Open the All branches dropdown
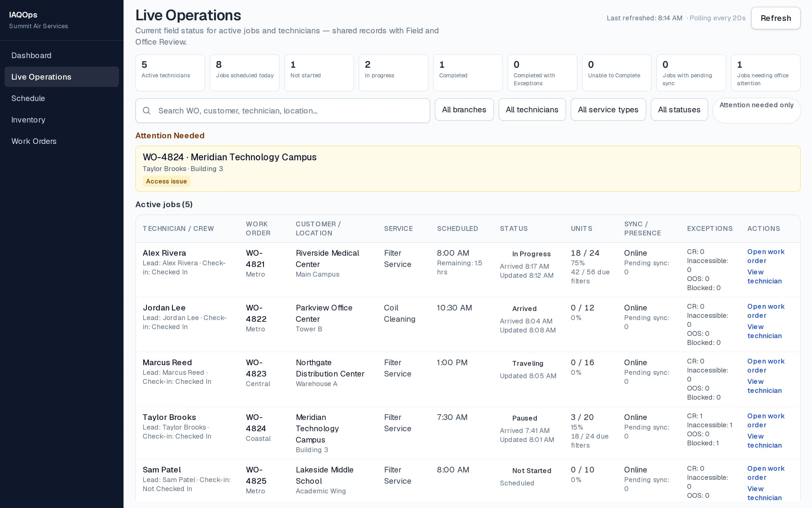812x508 pixels. click(x=464, y=110)
